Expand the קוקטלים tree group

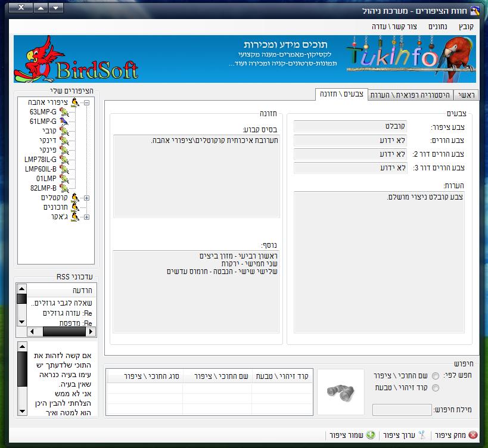pos(86,198)
